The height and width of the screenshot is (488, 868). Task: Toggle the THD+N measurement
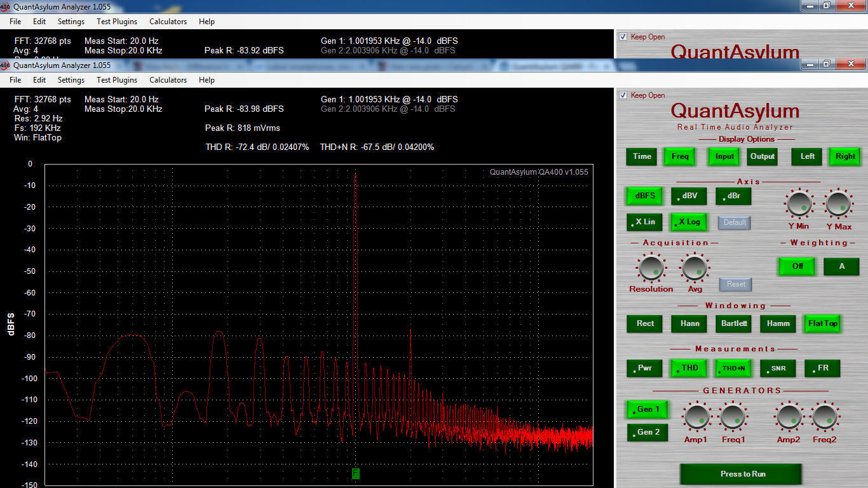(733, 368)
